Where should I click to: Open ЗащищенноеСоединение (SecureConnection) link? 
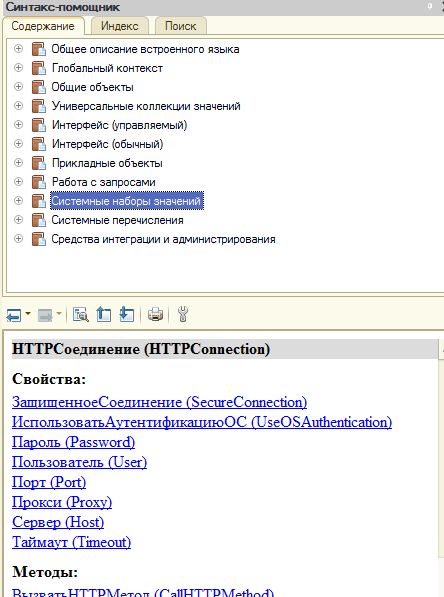160,402
